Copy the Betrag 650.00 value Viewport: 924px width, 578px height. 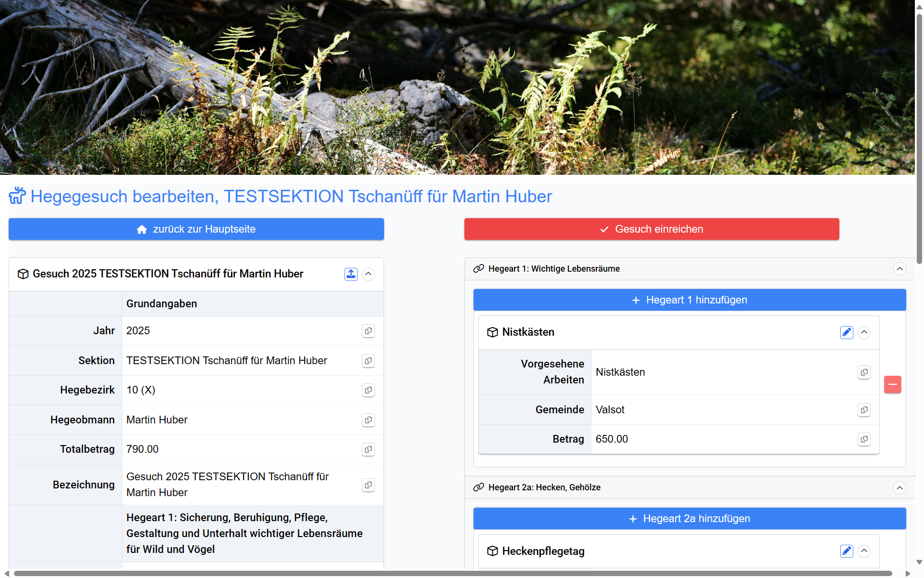pyautogui.click(x=864, y=439)
